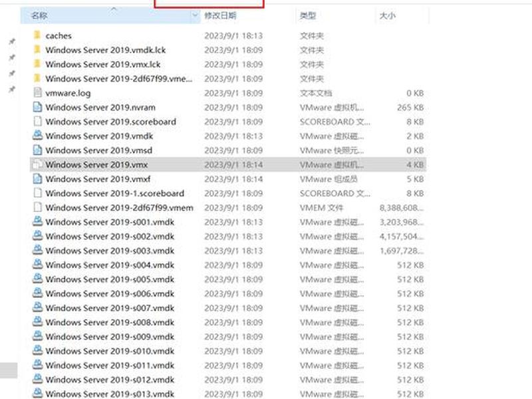Click icon of Windows Server 2019-2df67f99.vmem file
Viewport: 532px width, 399px height.
(x=38, y=207)
